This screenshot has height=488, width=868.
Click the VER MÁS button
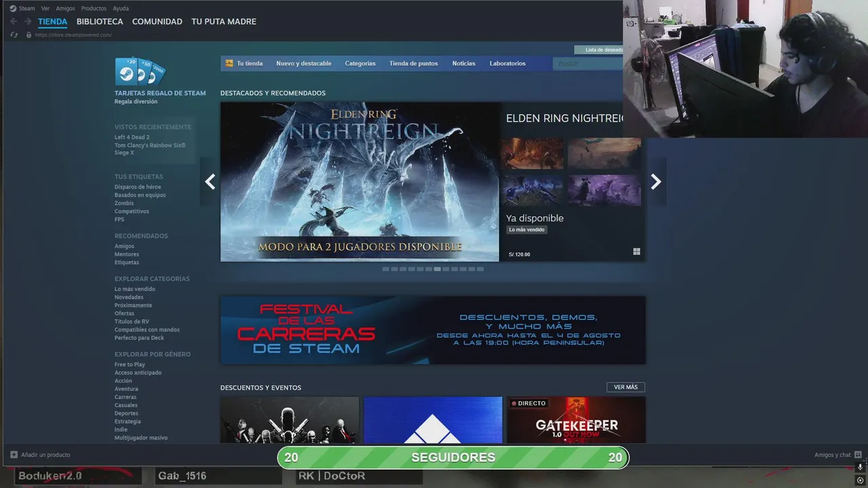tap(626, 388)
